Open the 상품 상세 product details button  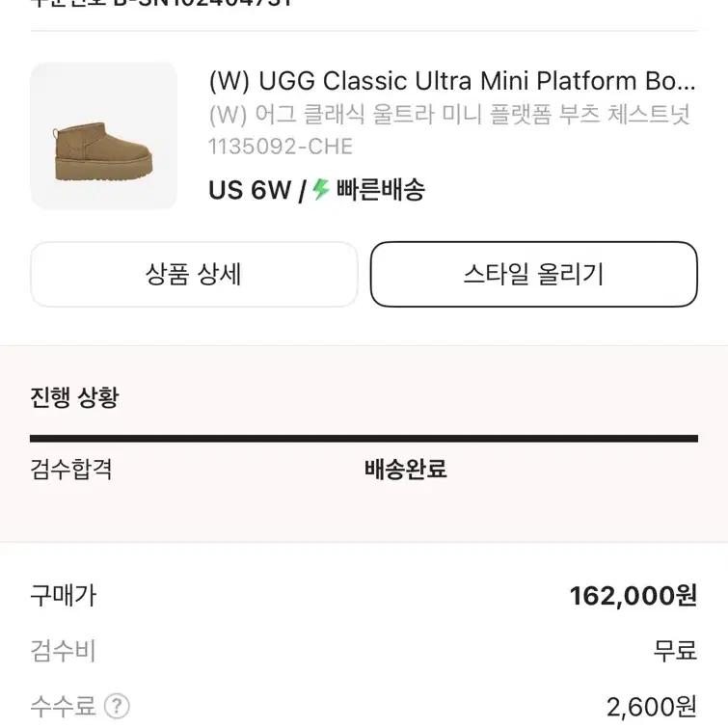194,274
